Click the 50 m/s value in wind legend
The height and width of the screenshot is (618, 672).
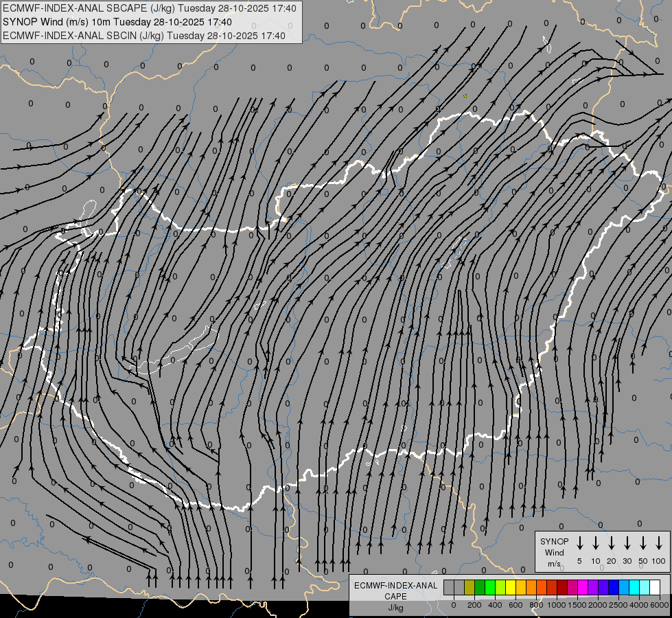643,561
